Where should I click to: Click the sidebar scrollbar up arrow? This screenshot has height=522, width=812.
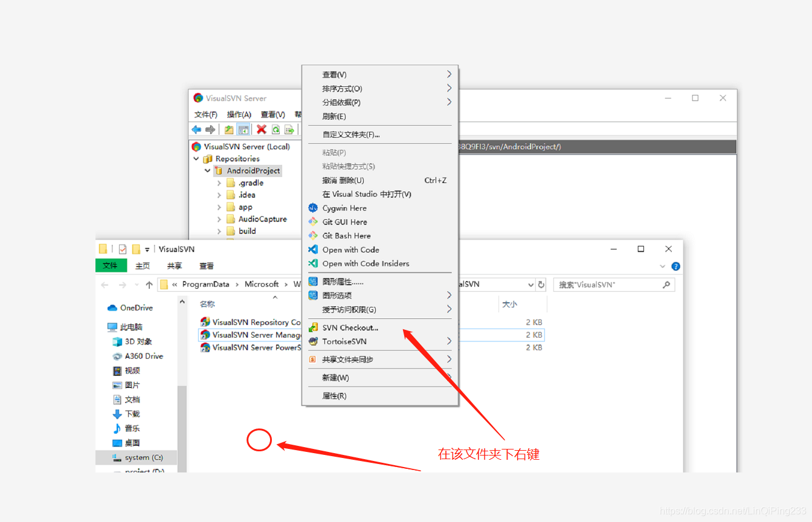(x=182, y=301)
